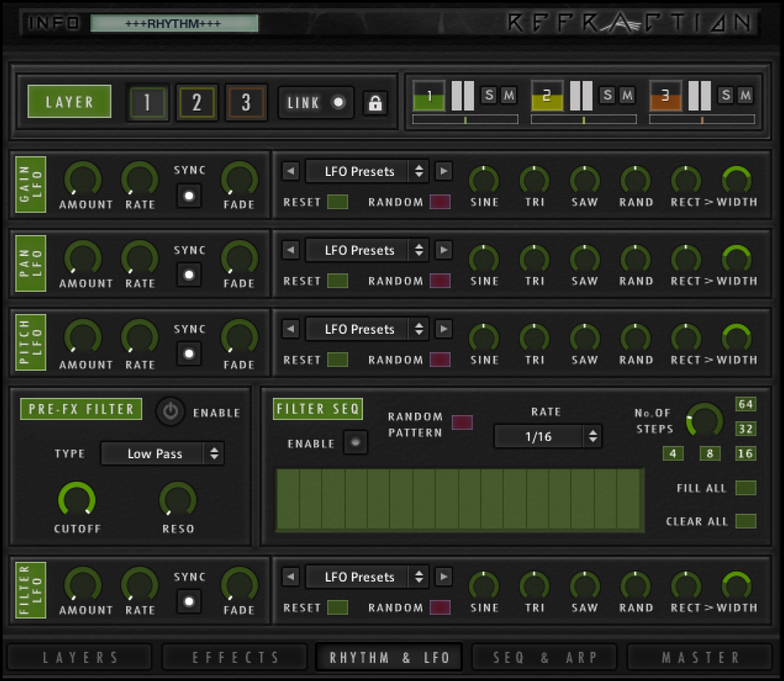Toggle the Pre-FX Filter power enable button

[x=171, y=412]
